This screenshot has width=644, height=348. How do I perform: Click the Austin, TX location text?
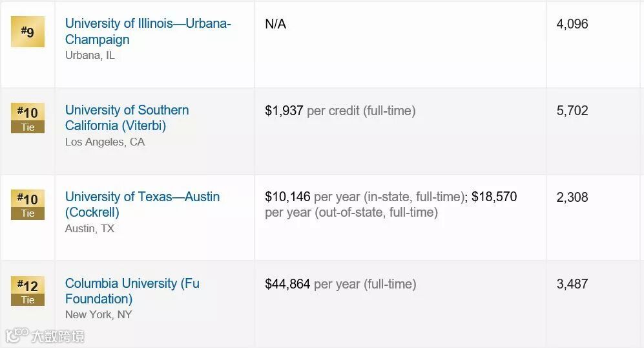click(90, 228)
